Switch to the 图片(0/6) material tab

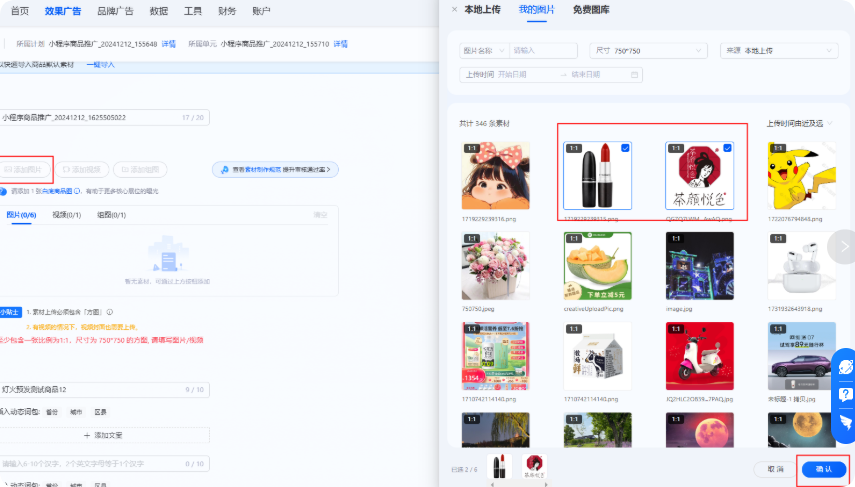pyautogui.click(x=21, y=215)
